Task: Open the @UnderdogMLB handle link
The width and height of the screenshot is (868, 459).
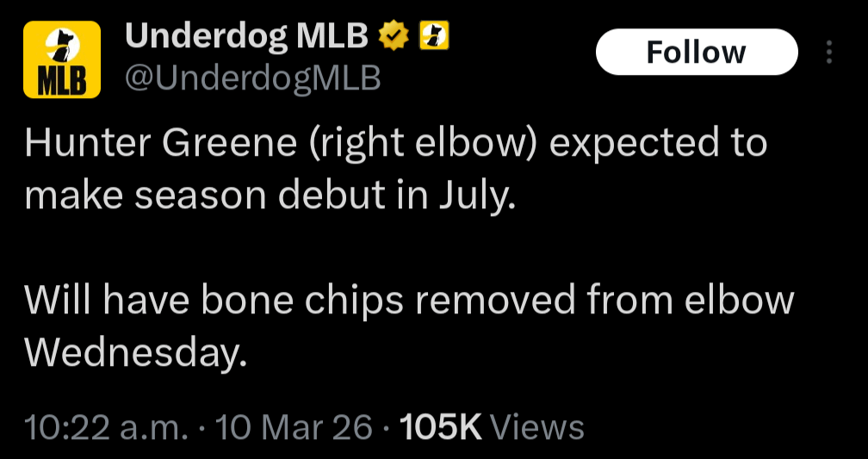Action: (253, 78)
